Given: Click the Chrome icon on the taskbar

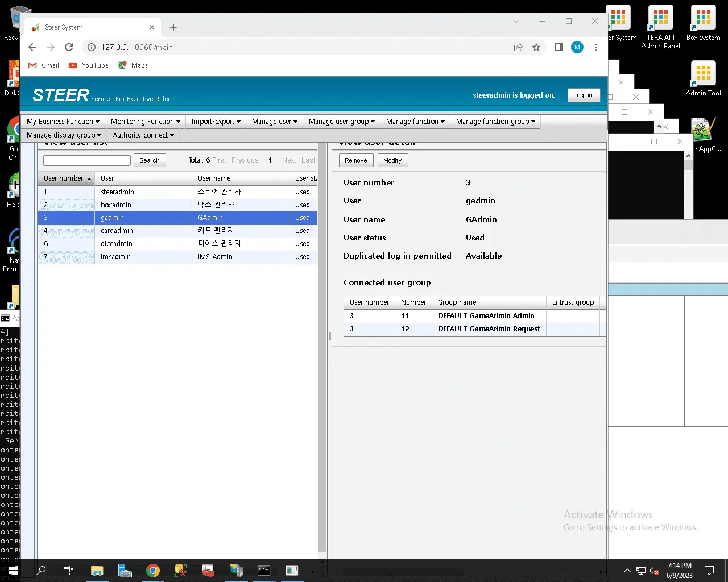Looking at the screenshot, I should point(152,570).
